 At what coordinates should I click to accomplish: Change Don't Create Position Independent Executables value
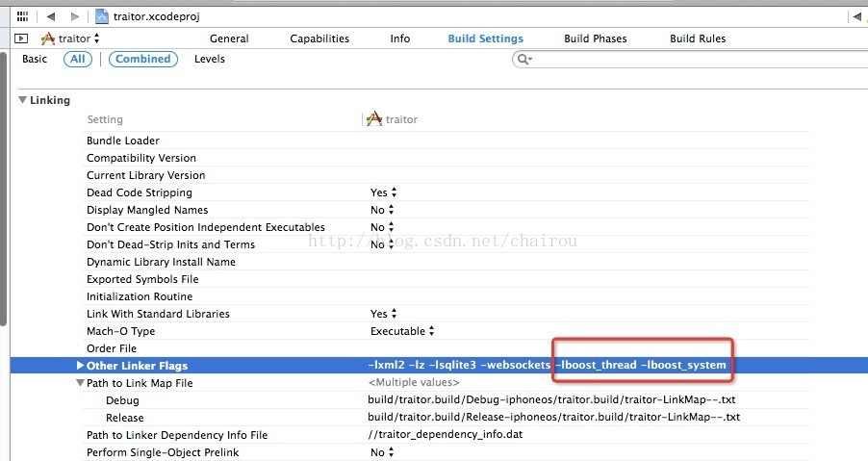point(382,227)
